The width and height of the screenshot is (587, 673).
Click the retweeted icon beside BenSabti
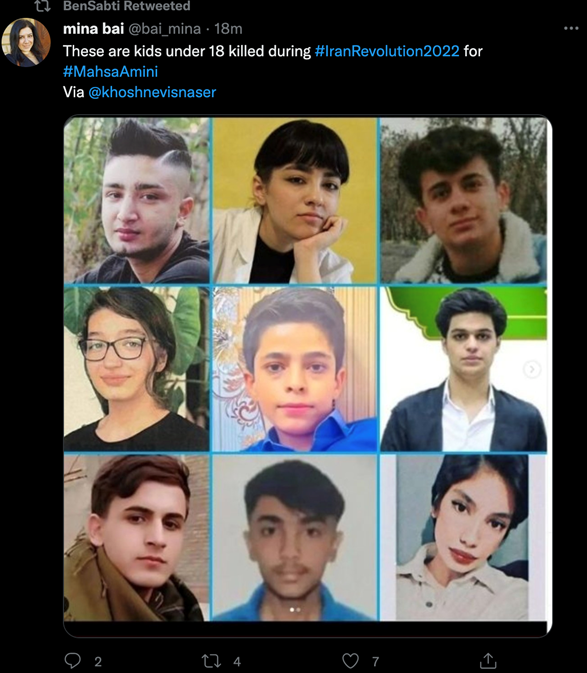click(42, 6)
